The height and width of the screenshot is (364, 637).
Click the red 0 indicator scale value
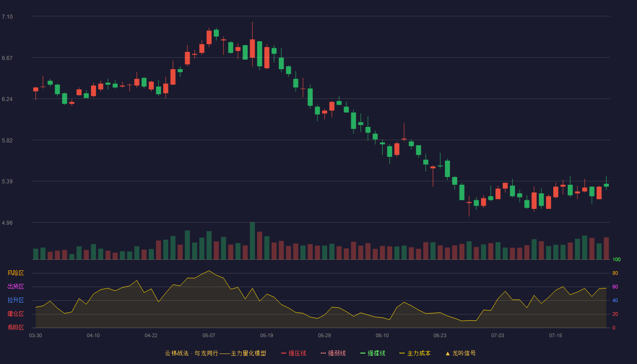click(x=614, y=328)
